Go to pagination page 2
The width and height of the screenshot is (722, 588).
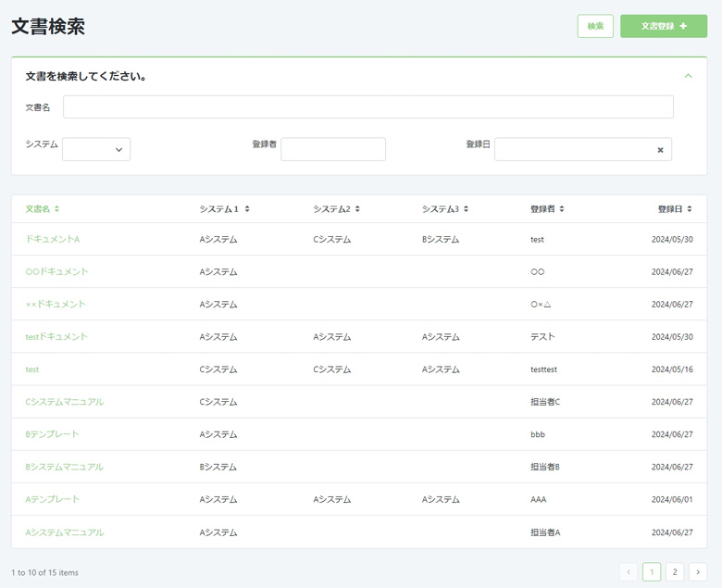pyautogui.click(x=675, y=572)
